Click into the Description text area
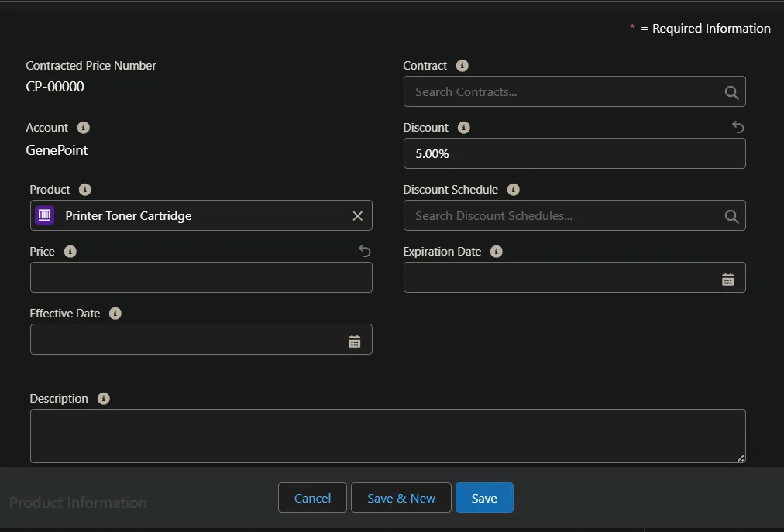Image resolution: width=784 pixels, height=532 pixels. [388, 436]
